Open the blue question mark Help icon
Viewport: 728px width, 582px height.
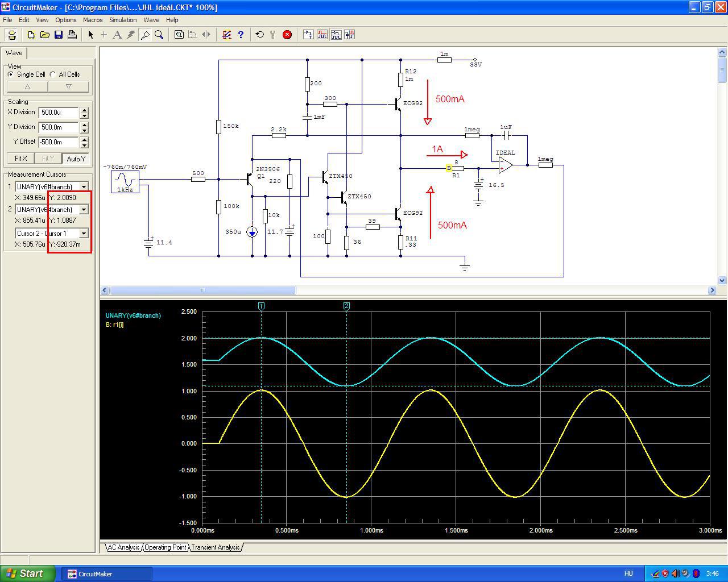tap(241, 35)
